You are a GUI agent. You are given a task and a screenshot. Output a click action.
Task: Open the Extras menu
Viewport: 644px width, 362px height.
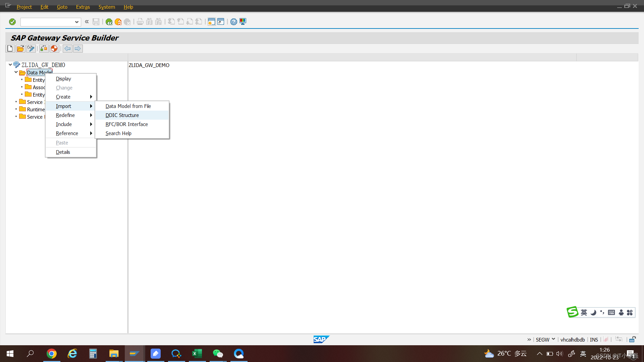(x=83, y=7)
